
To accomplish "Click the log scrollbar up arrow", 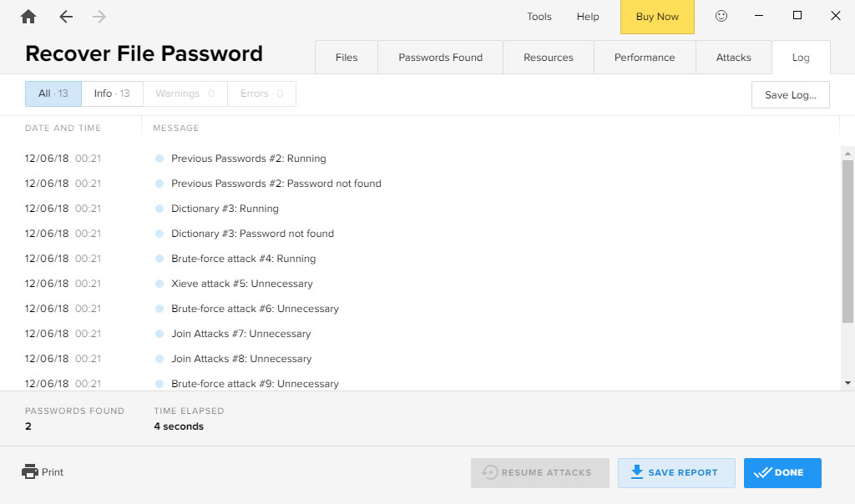I will pos(847,153).
